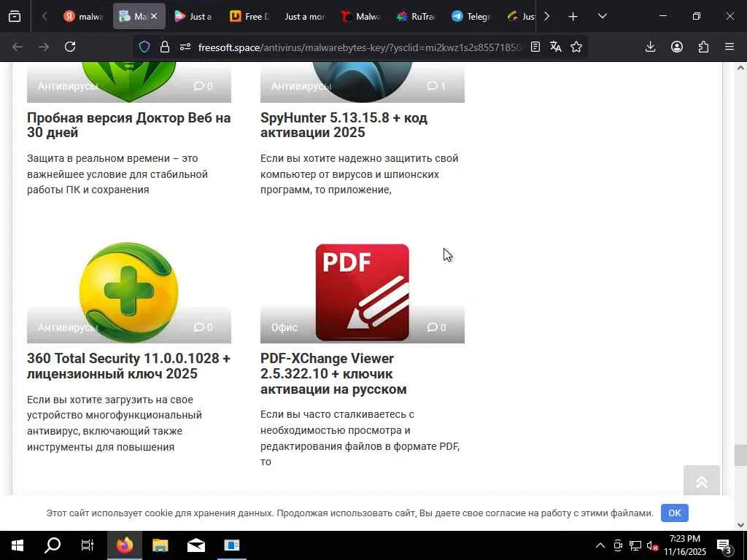
Task: Open comments count on PDF-XChange card
Action: 437,327
